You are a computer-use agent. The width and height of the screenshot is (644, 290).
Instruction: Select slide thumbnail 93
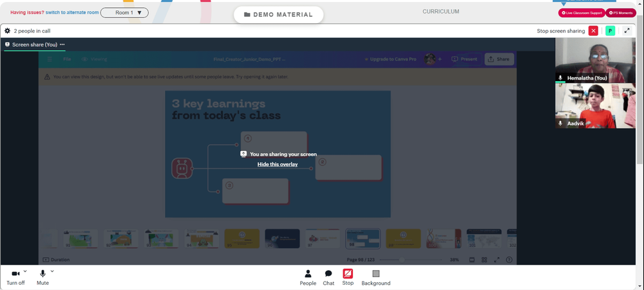[x=161, y=239]
